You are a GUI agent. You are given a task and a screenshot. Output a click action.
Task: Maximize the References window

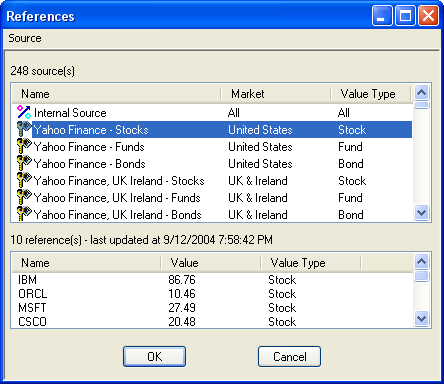pyautogui.click(x=405, y=16)
